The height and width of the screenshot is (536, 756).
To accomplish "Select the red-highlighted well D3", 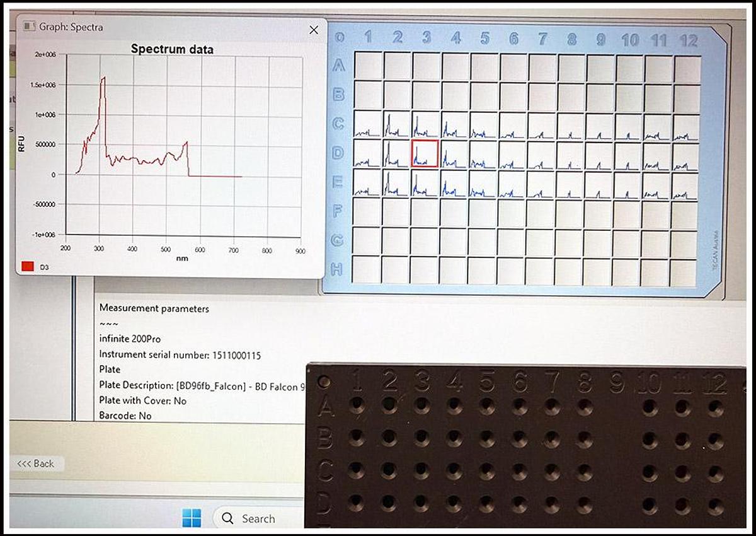I will tap(425, 154).
